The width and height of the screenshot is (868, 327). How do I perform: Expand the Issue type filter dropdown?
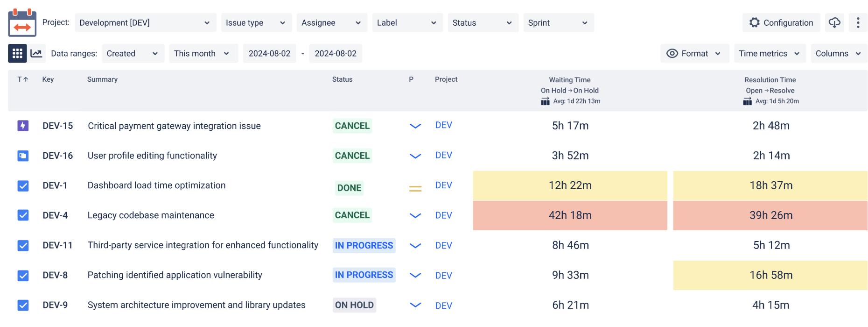(256, 22)
